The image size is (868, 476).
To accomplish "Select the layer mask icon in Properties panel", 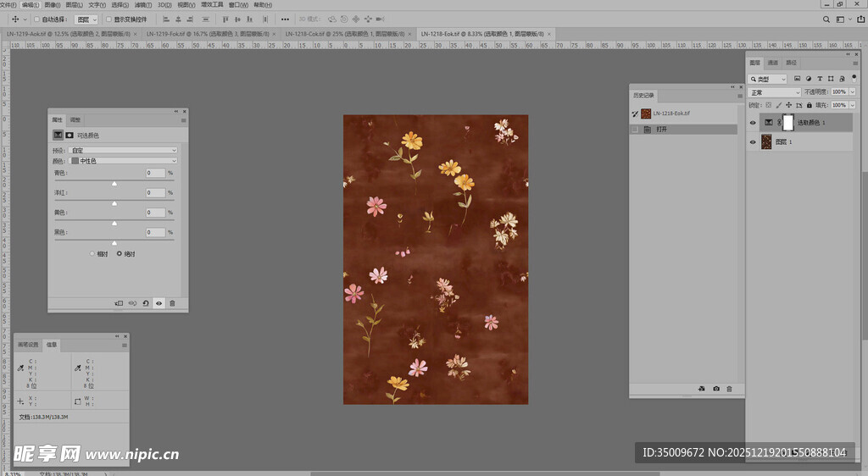I will coord(70,135).
